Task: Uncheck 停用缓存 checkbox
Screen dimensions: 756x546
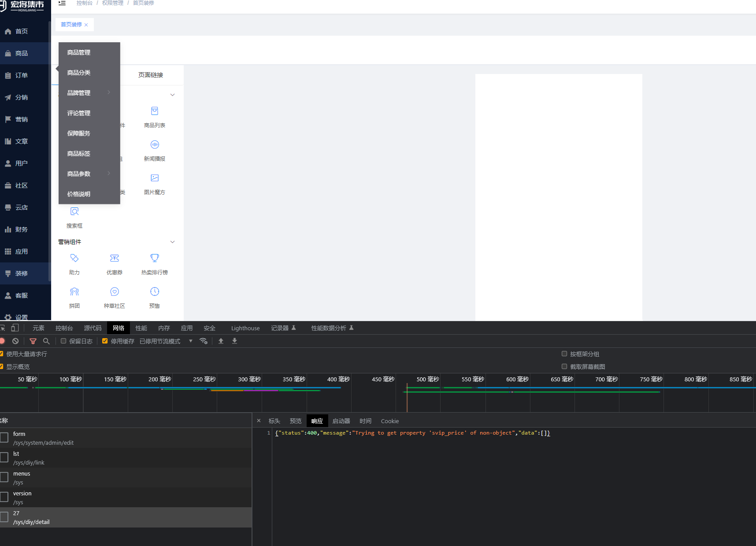Action: tap(105, 341)
